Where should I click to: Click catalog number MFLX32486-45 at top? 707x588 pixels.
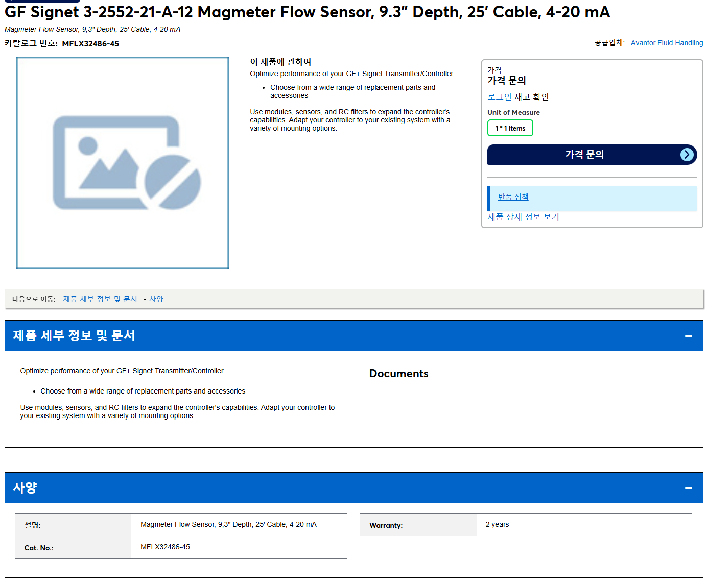pos(90,44)
